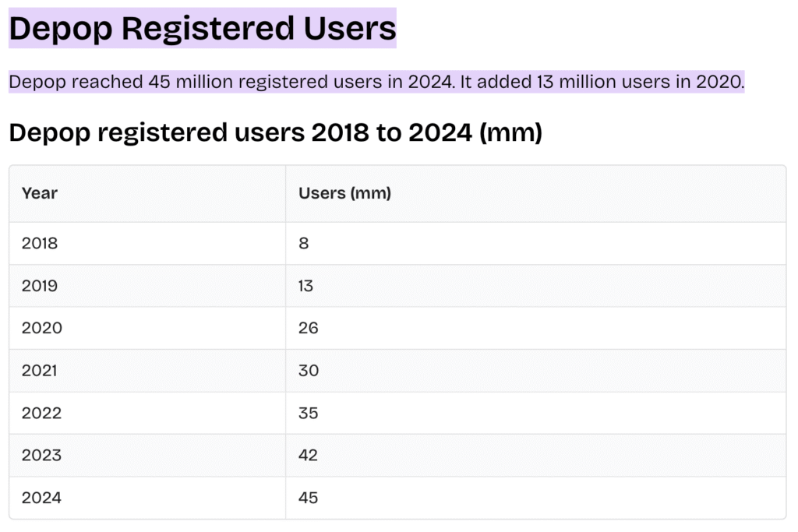Click the sentence "It added 13 million users in 2020"
798x532 pixels.
coord(602,82)
